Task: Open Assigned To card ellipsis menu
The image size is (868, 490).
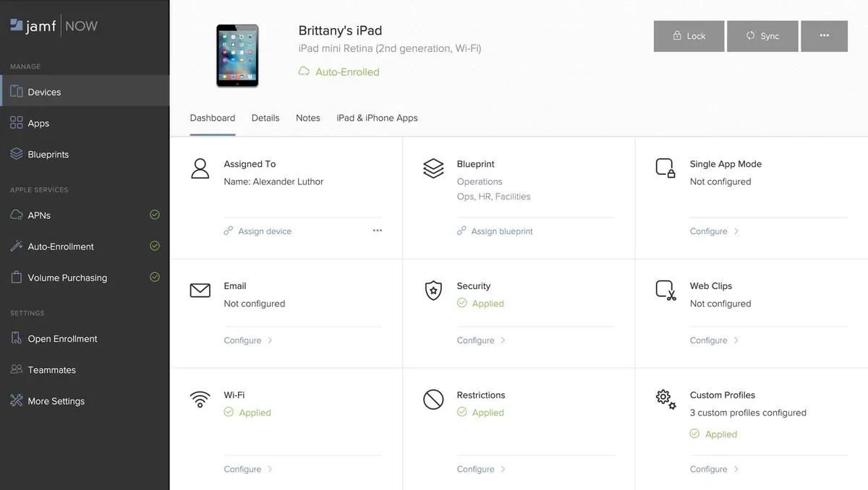Action: click(x=377, y=231)
